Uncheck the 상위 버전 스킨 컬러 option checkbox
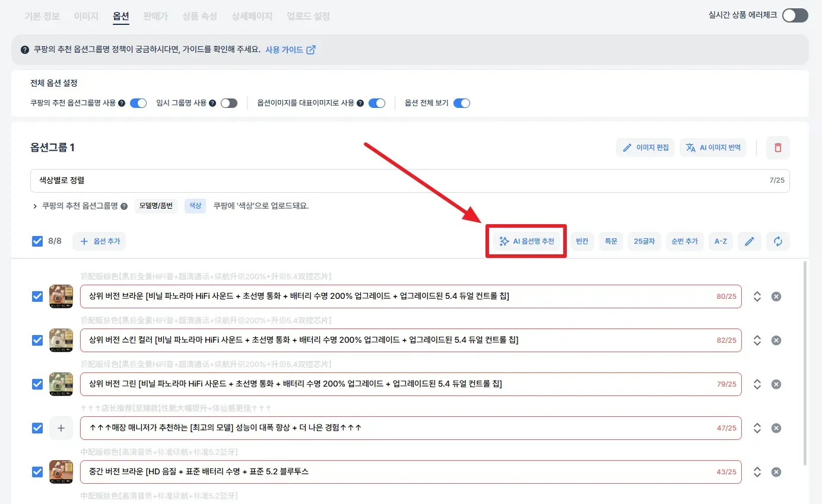 coord(37,340)
